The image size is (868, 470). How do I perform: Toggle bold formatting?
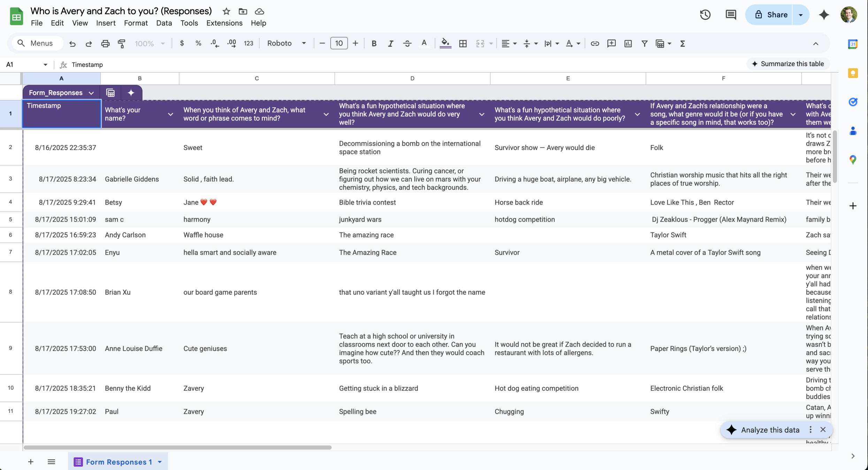374,44
